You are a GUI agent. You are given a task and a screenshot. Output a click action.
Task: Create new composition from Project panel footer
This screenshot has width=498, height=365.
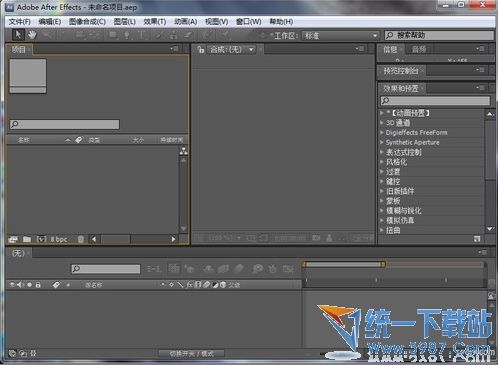[41, 239]
